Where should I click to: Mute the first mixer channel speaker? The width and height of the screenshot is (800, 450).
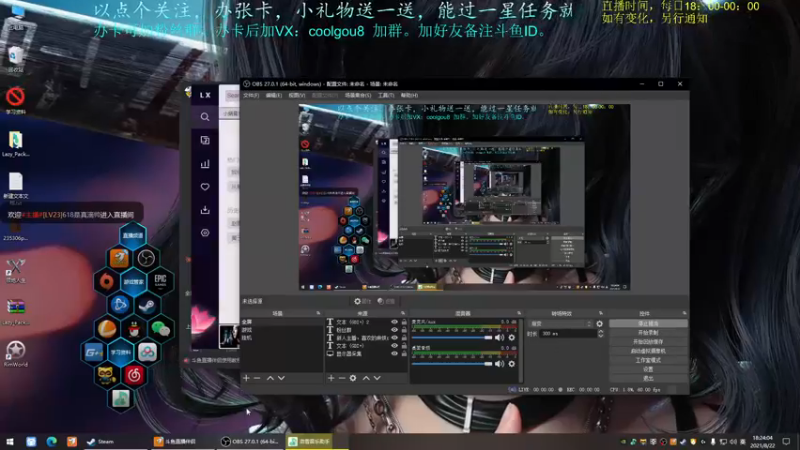499,337
